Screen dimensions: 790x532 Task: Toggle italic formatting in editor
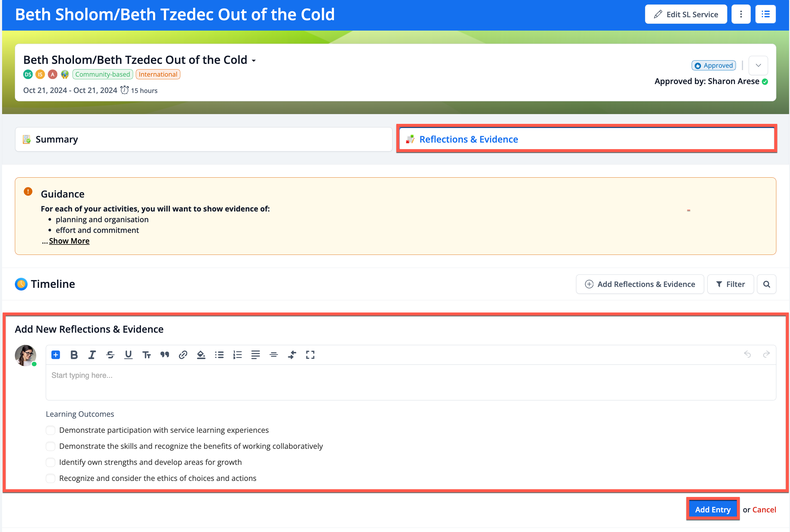click(92, 355)
